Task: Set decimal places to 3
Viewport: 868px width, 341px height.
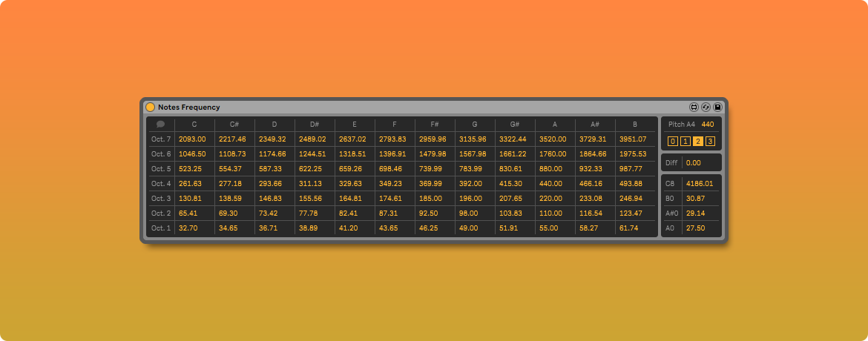Action: point(710,142)
